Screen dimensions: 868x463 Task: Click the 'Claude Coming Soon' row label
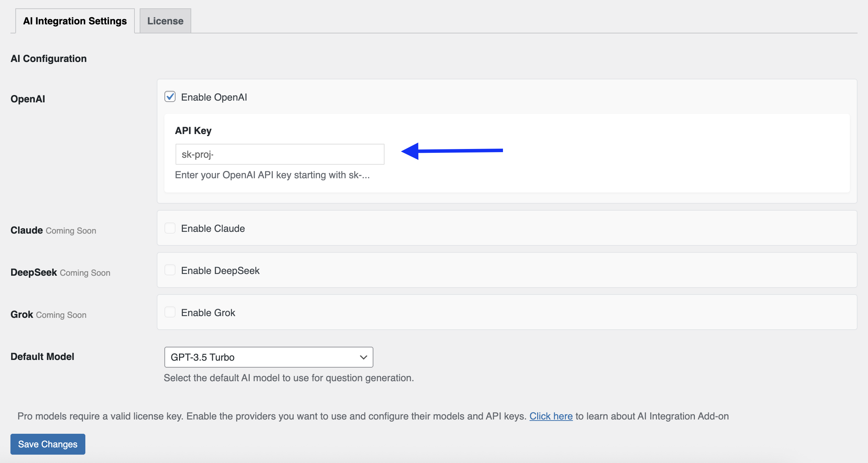53,230
